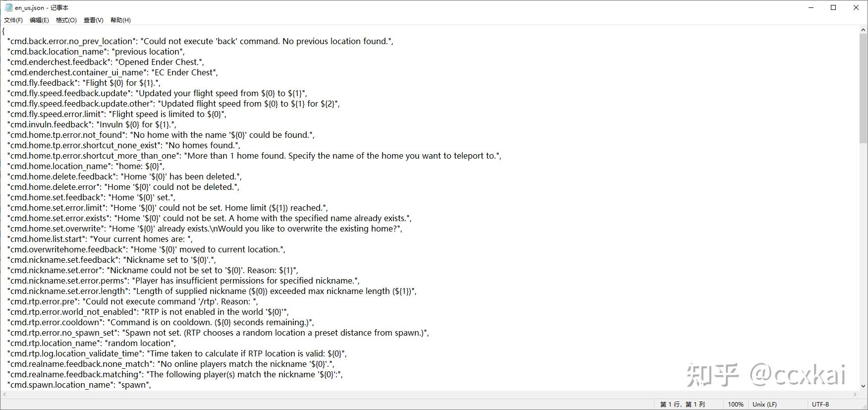The image size is (868, 410).
Task: Open the 帮助(H) menu
Action: pyautogui.click(x=120, y=20)
